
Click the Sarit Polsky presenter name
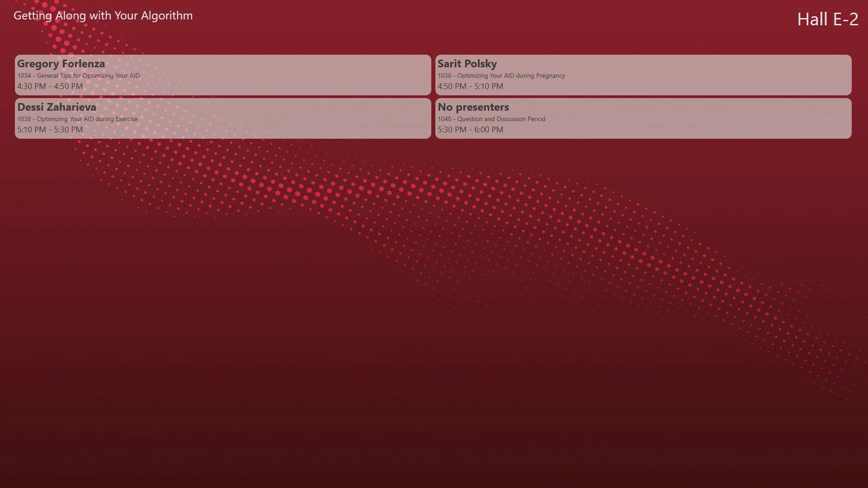[467, 64]
